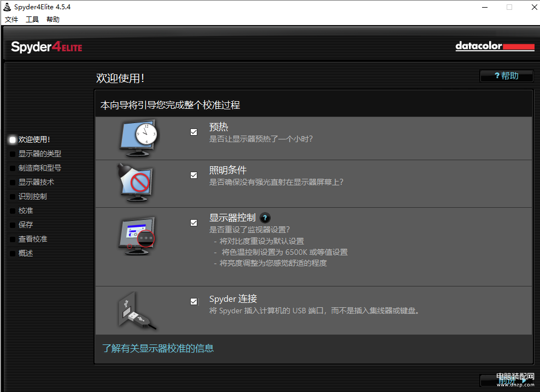Screen dimensions: 540x392
Task: Toggle the 显示器控制 checkbox
Action: (x=194, y=223)
